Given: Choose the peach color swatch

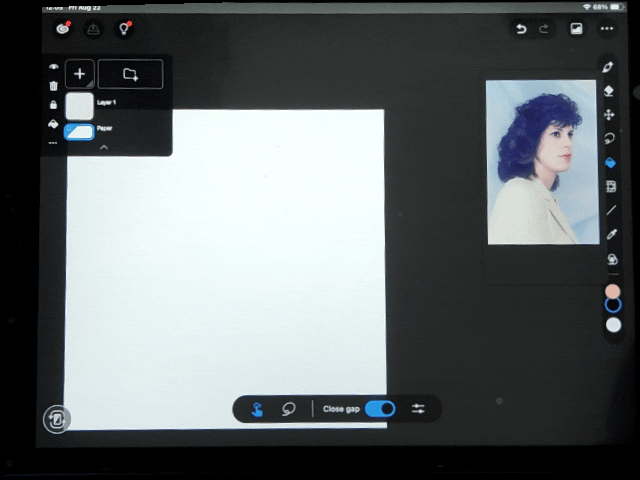Looking at the screenshot, I should (613, 290).
